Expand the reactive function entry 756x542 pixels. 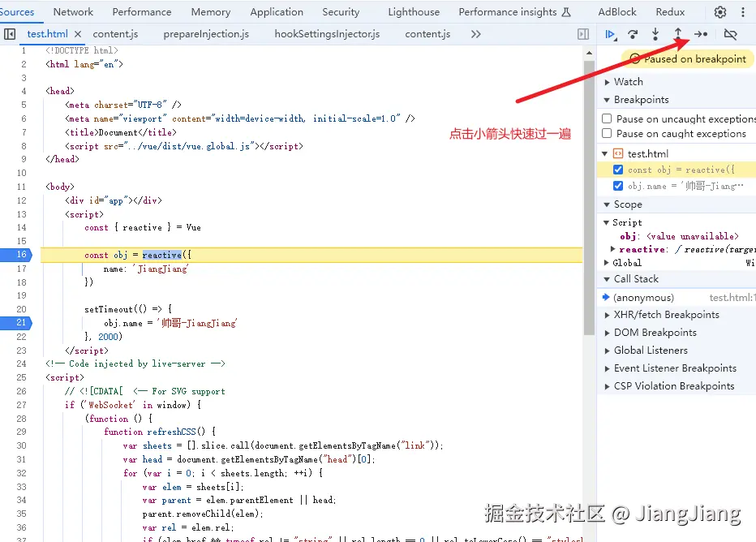pyautogui.click(x=612, y=249)
